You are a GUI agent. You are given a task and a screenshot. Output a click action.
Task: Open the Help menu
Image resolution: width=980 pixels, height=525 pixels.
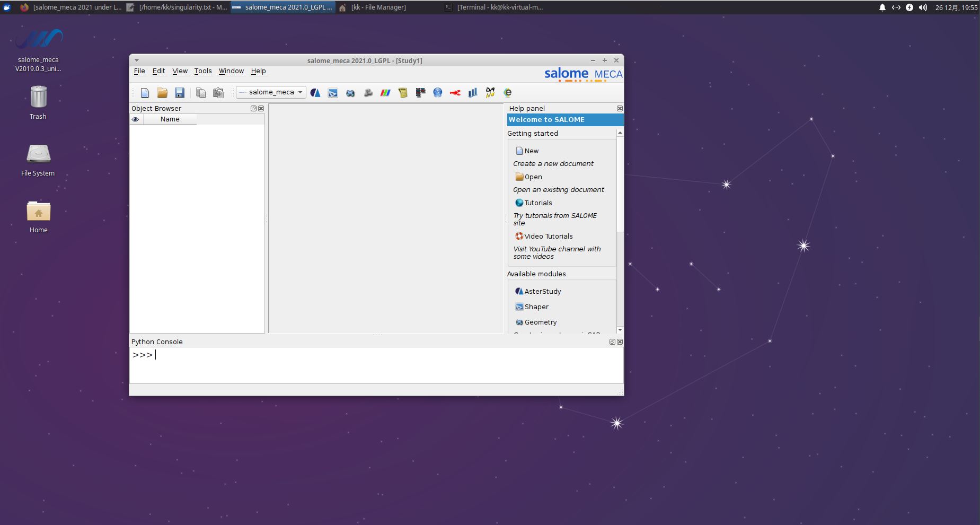258,71
